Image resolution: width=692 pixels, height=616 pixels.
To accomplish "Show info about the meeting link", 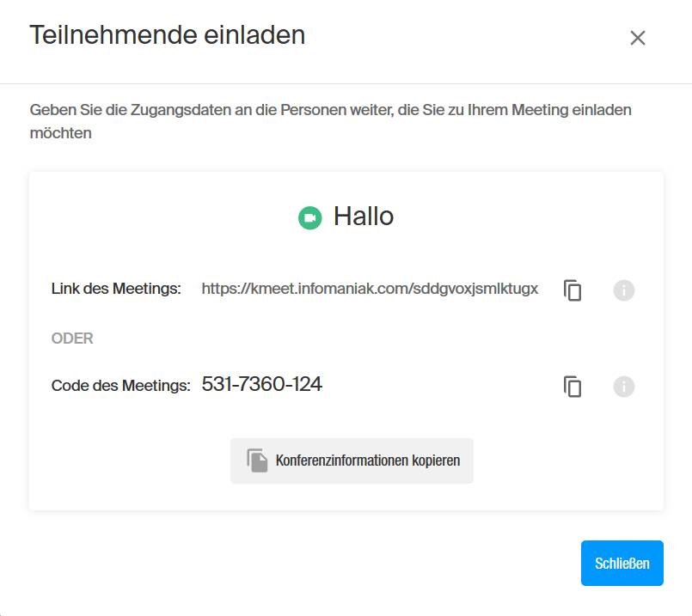I will [x=623, y=290].
